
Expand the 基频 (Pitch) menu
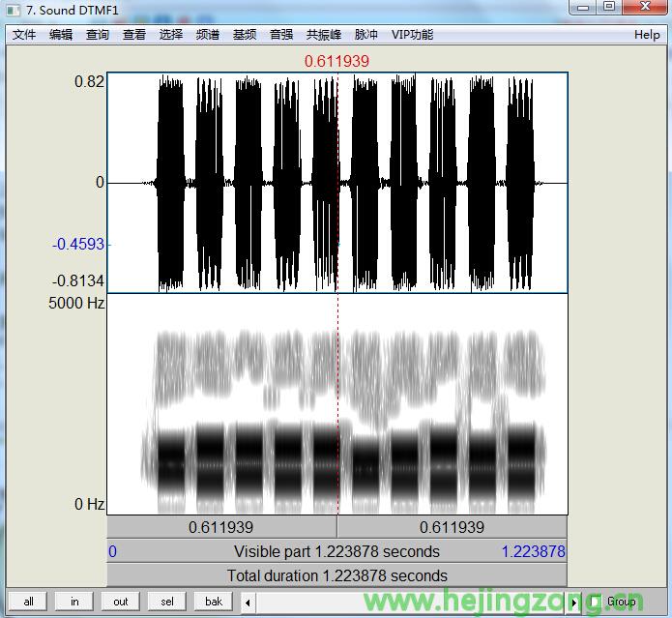pyautogui.click(x=245, y=35)
